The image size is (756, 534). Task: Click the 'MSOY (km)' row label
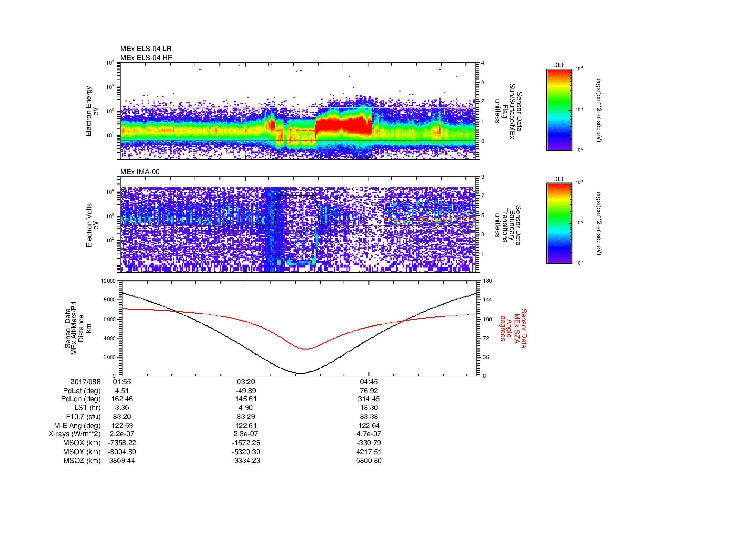(82, 452)
